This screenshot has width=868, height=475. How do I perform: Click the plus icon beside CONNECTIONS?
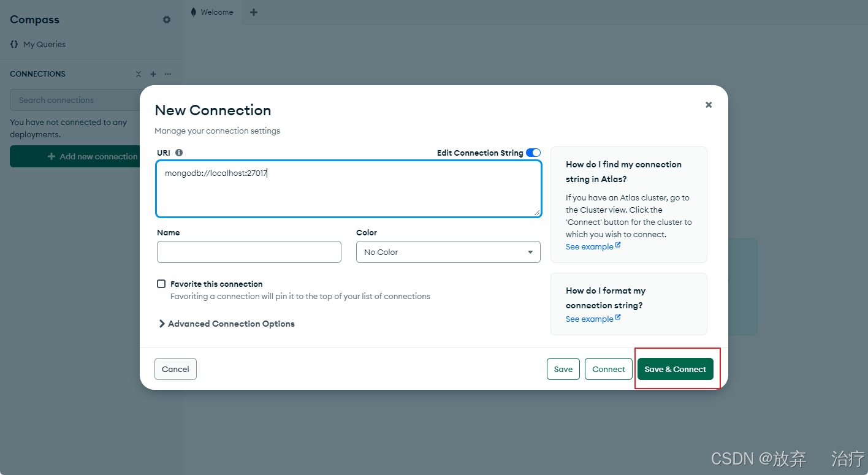153,74
